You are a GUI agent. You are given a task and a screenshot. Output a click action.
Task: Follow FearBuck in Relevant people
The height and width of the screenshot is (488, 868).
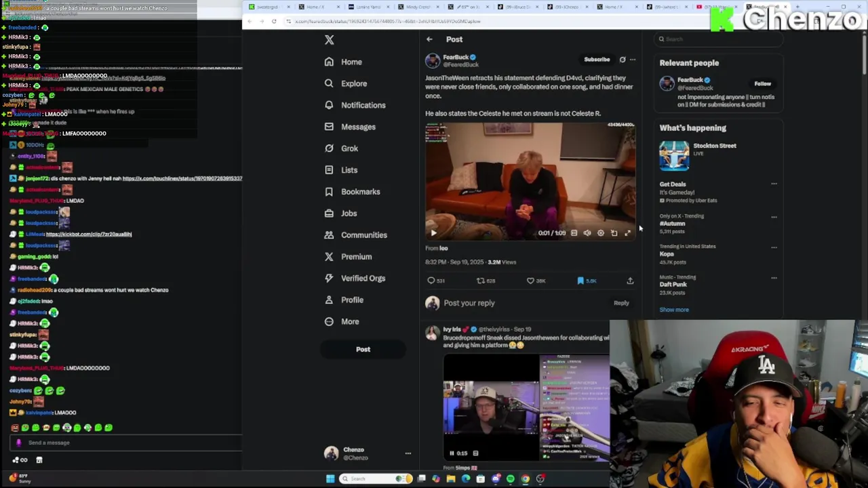763,84
